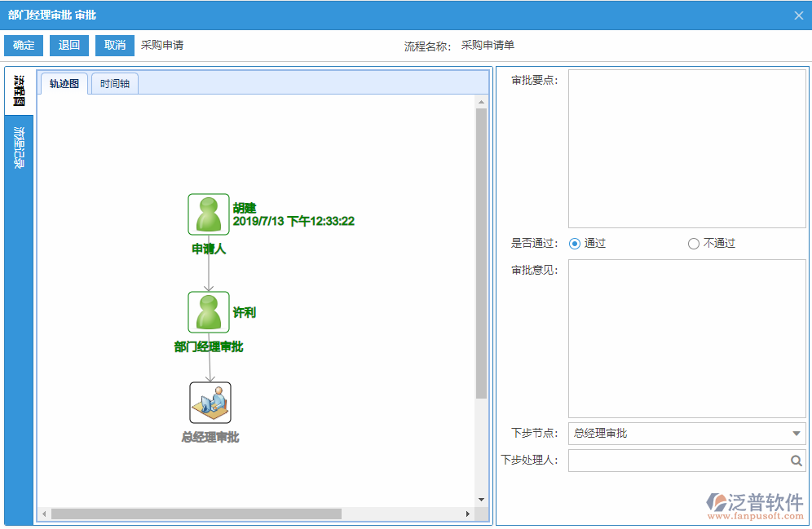Select the 通过 radio option

coord(574,243)
